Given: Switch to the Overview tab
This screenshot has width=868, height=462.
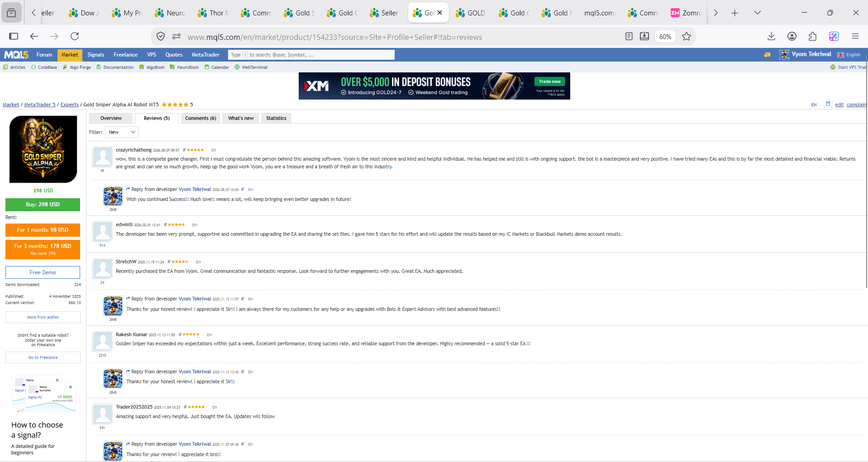Looking at the screenshot, I should point(111,118).
